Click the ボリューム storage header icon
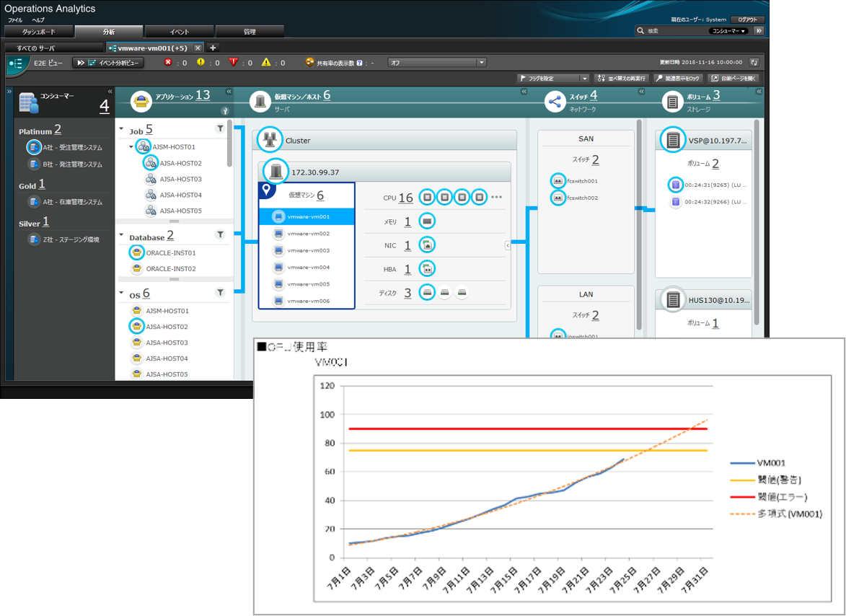Viewport: 846px width, 616px height. [672, 102]
